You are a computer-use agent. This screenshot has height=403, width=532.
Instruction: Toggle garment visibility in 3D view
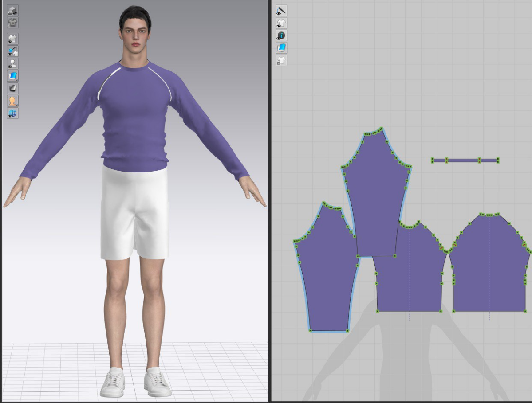tap(12, 39)
